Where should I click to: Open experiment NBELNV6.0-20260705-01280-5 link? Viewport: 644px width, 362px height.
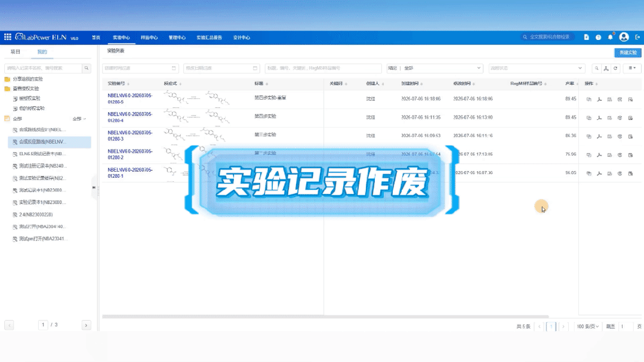130,98
